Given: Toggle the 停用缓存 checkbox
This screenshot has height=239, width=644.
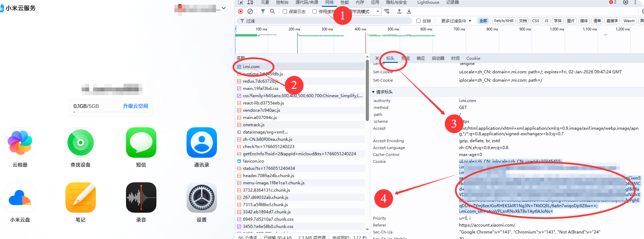Looking at the screenshot, I should 315,11.
